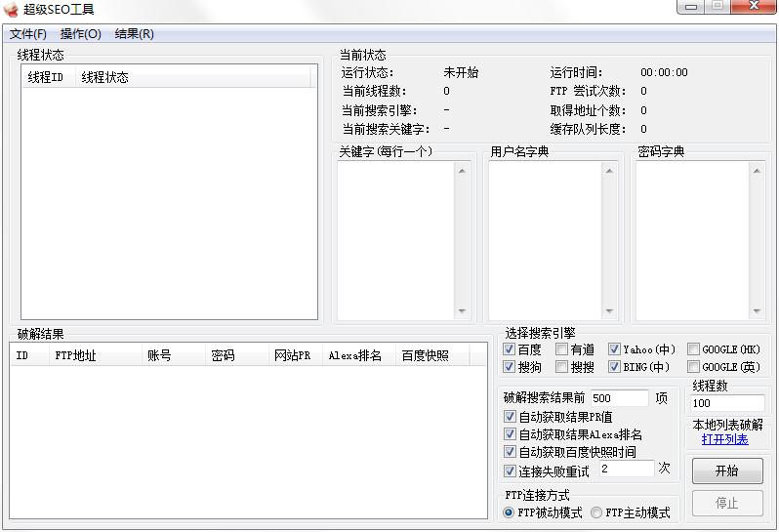
Task: Enable the 有道 search engine checkbox
Action: (x=562, y=349)
